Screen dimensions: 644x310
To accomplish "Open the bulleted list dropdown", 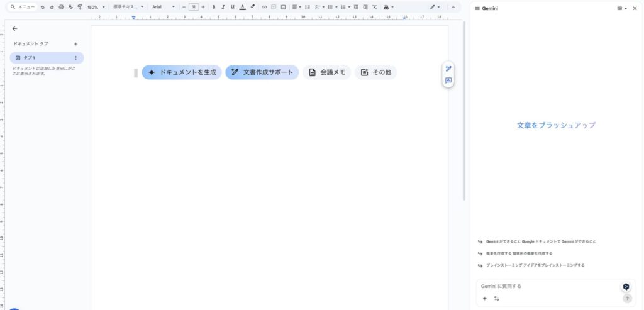I will pyautogui.click(x=332, y=7).
